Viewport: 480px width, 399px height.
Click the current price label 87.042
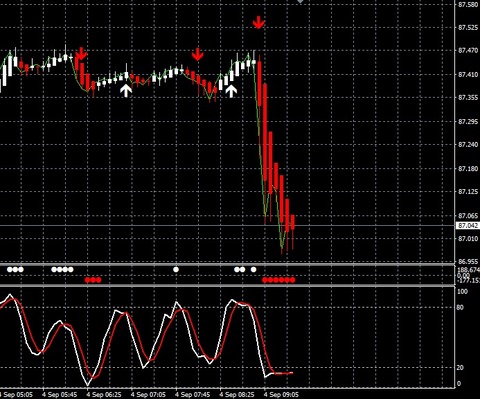coord(468,226)
